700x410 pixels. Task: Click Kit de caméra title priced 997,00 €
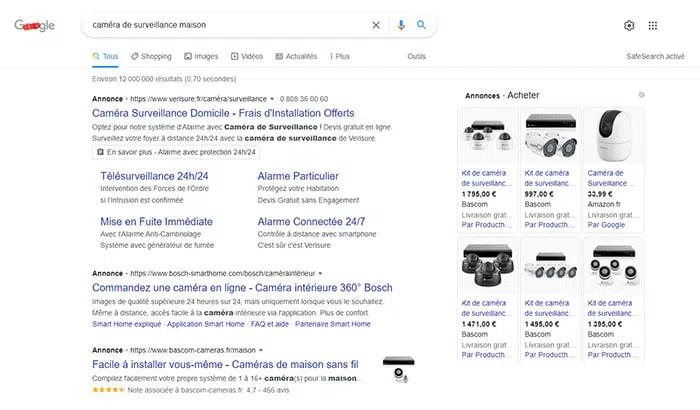550,178
